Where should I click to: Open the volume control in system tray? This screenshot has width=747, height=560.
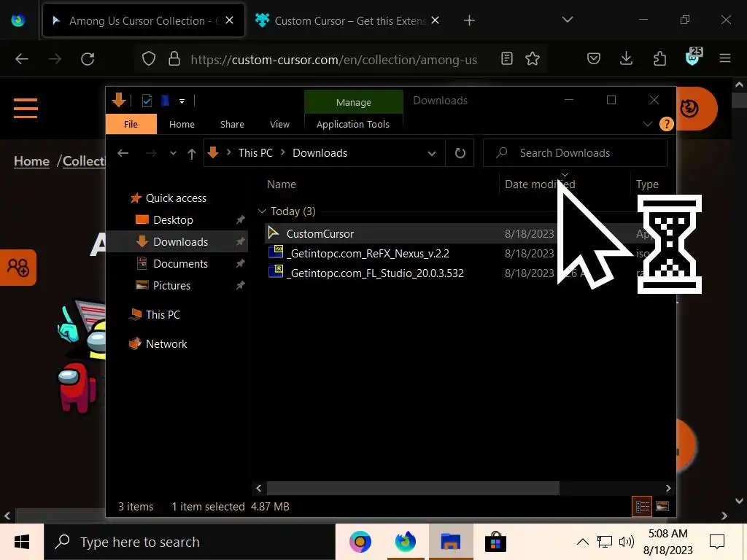626,542
